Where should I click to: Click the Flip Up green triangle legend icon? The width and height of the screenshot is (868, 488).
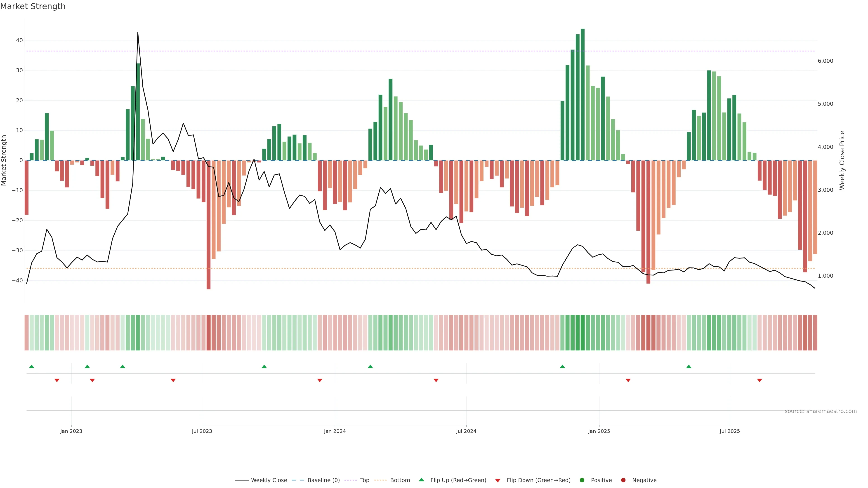pyautogui.click(x=421, y=480)
